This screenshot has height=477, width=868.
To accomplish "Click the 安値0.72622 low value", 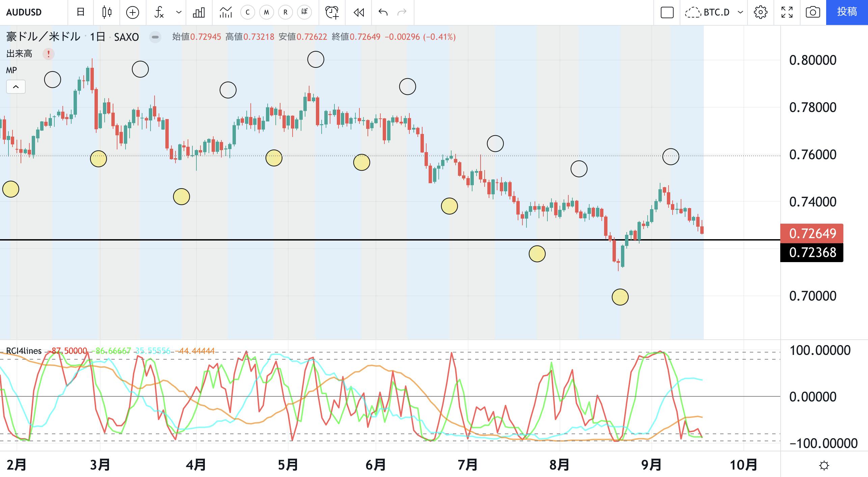I will tap(303, 37).
